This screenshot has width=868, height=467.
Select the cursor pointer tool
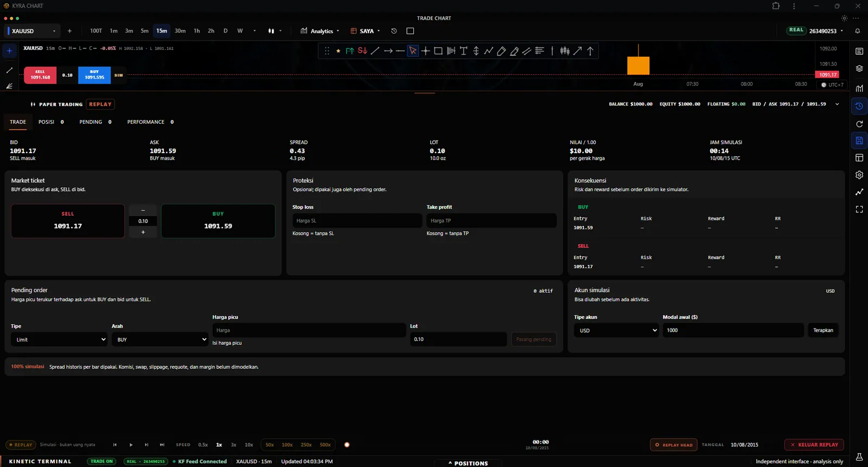[x=413, y=51]
